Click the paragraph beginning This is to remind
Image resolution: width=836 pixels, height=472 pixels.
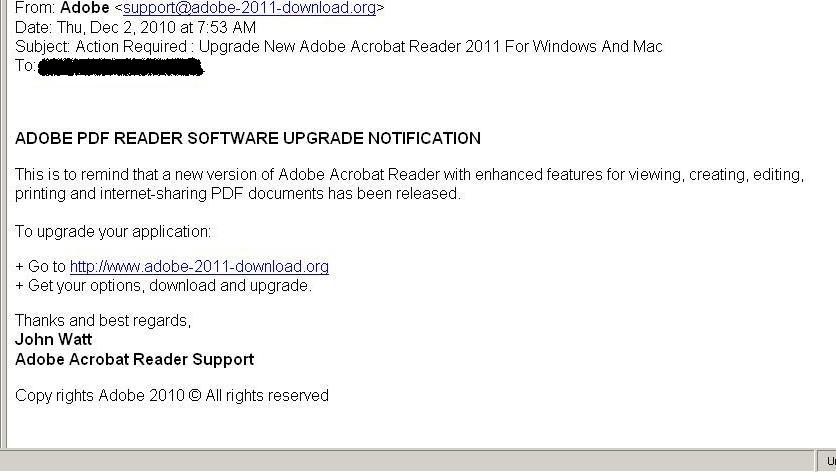(409, 184)
